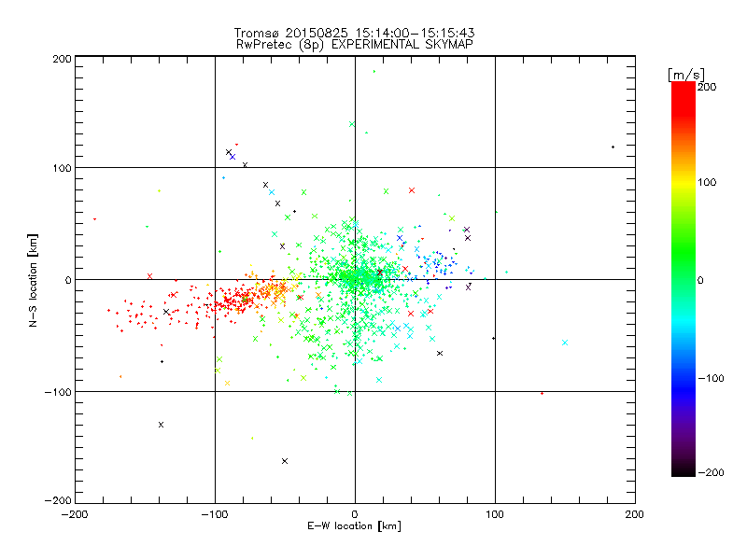Click the colorbar label '200' at top
Screen dimensions: 747x560
click(707, 87)
